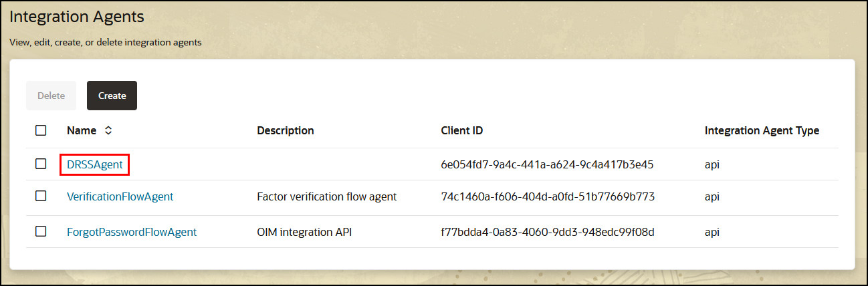Screen dimensions: 868x286
Task: Click the Factor verification flow agent description
Action: pos(327,196)
